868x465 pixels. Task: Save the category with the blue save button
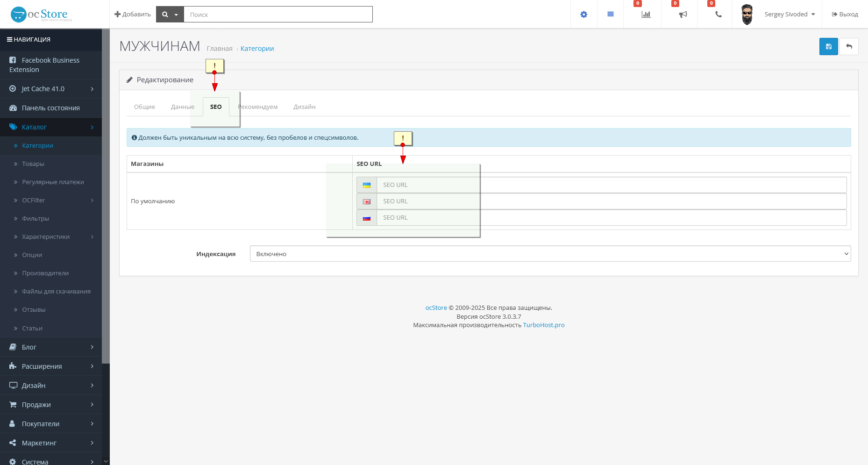tap(829, 46)
